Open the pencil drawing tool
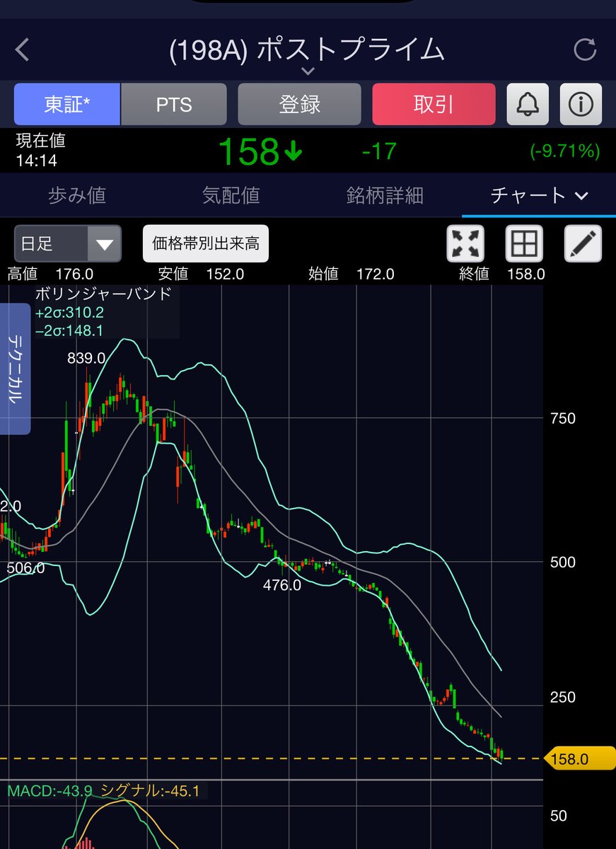 (583, 244)
